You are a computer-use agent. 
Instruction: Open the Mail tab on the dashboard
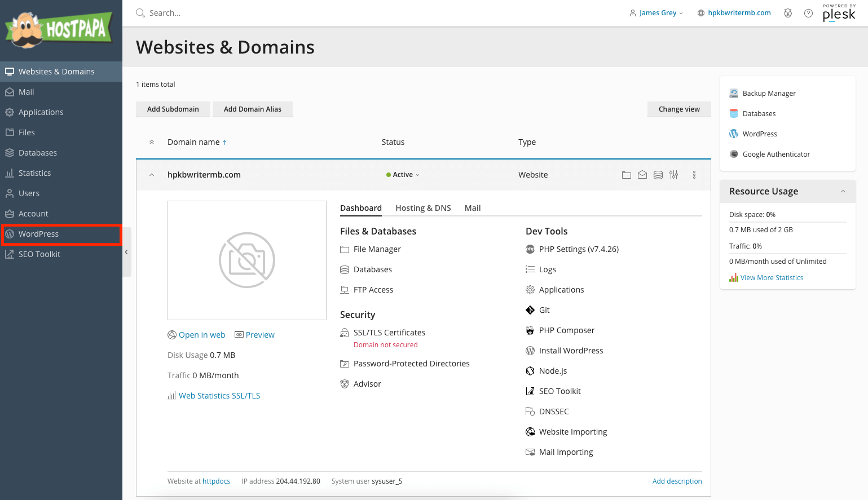pyautogui.click(x=473, y=207)
